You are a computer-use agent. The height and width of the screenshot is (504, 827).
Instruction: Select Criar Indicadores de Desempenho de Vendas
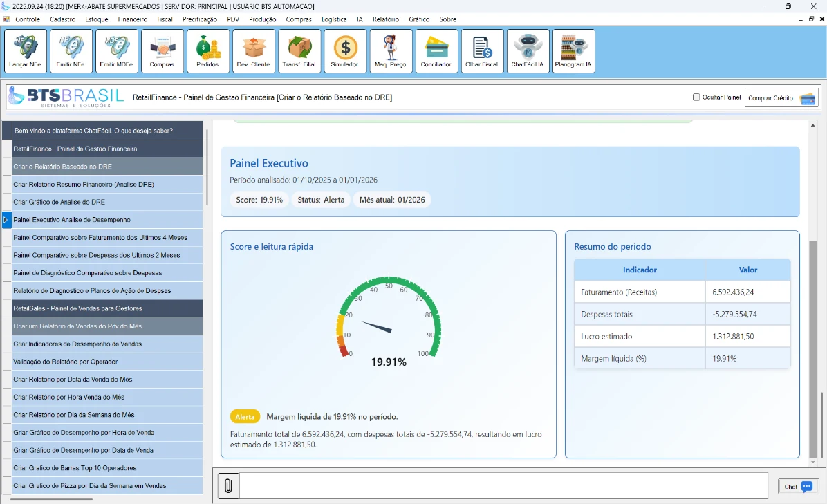tap(108, 344)
